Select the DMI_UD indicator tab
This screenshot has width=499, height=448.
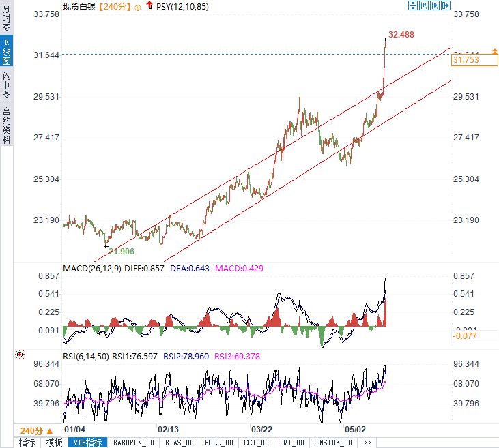point(291,443)
